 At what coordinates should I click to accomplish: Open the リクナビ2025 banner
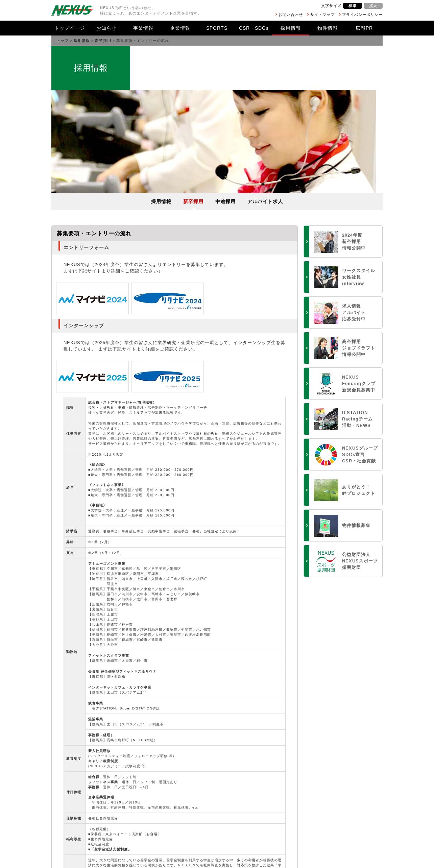168,377
